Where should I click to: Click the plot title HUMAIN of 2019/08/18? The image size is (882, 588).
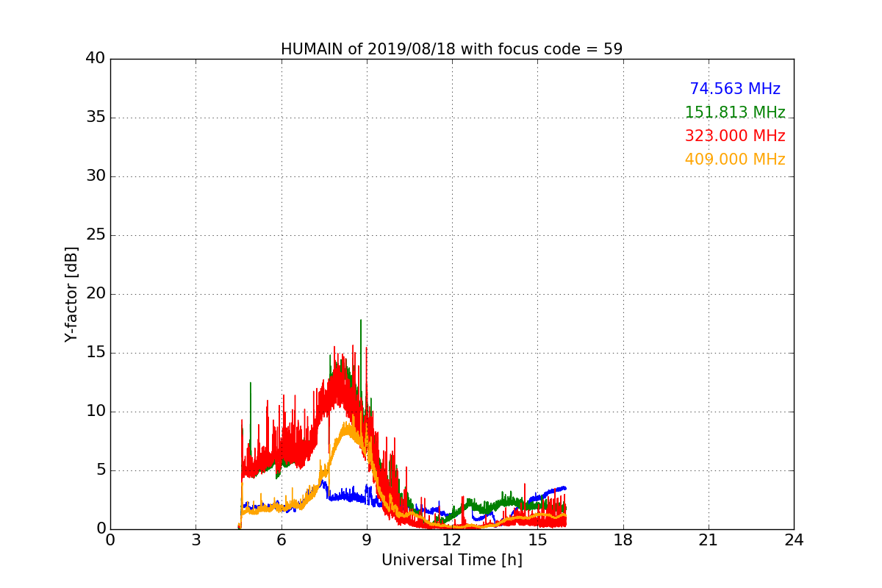pyautogui.click(x=451, y=49)
